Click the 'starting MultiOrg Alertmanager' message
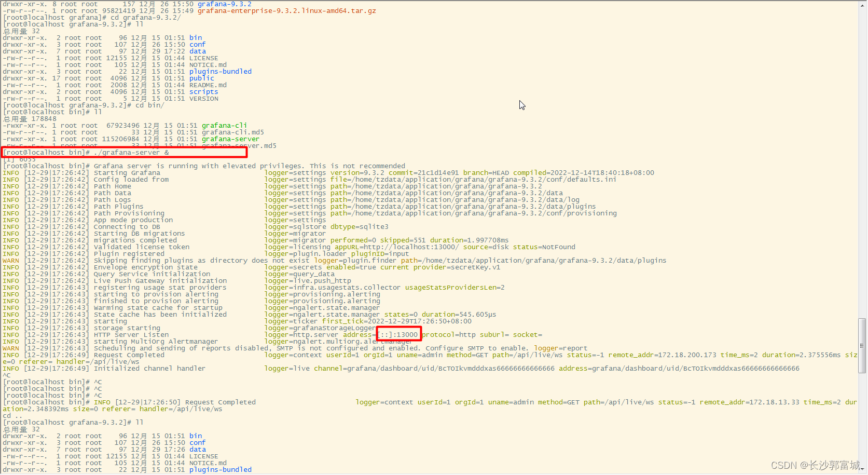Screen dimensions: 868x475 click(156, 342)
